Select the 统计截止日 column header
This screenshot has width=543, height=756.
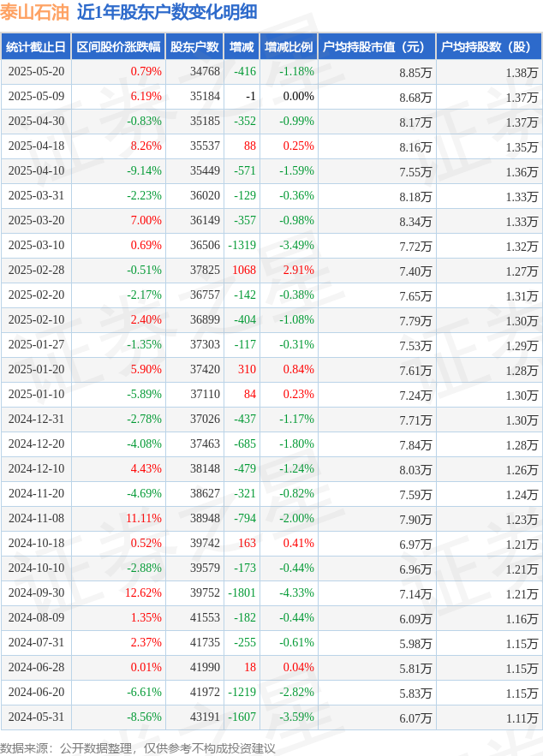(x=35, y=47)
